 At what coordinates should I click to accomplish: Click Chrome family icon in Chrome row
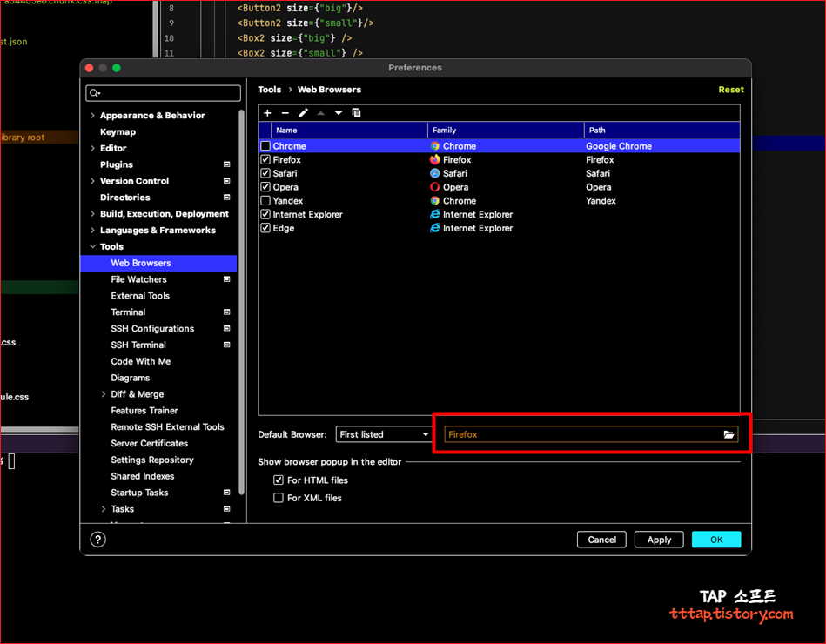[434, 146]
